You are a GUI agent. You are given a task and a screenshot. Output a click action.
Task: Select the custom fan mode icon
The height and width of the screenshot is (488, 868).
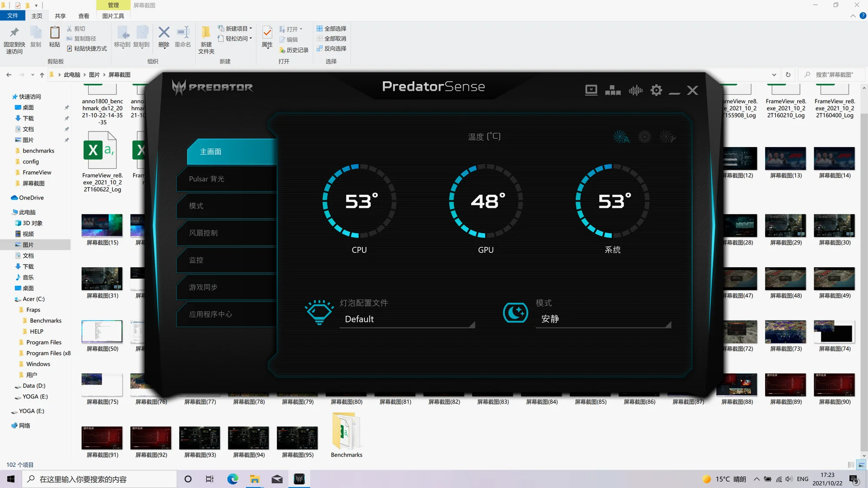point(667,137)
